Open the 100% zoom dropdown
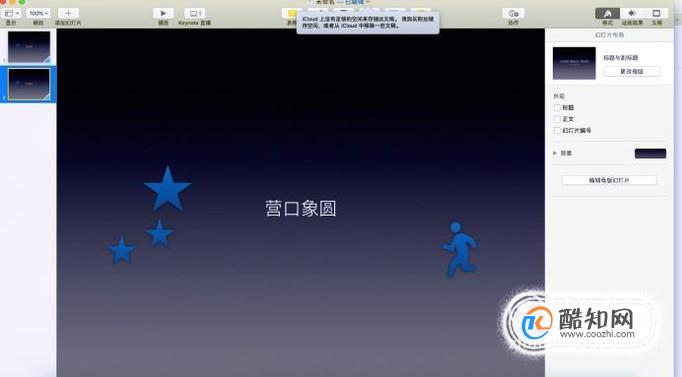The image size is (682, 377). [38, 13]
